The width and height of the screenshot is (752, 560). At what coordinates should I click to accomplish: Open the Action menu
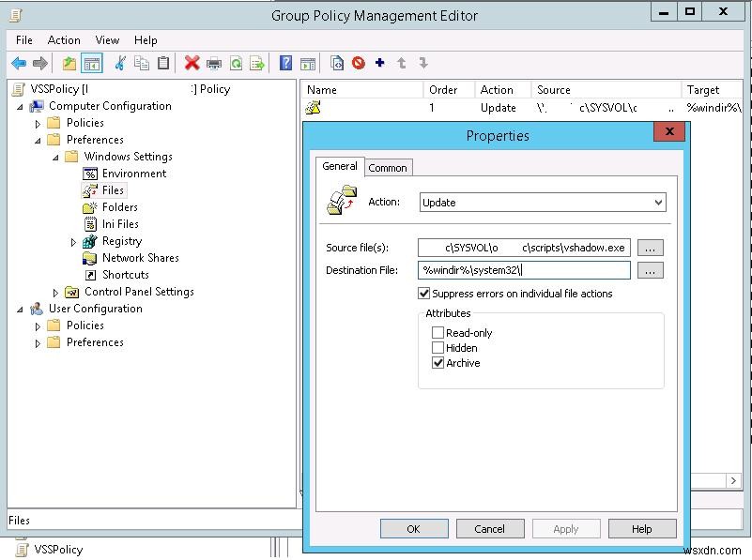(64, 40)
